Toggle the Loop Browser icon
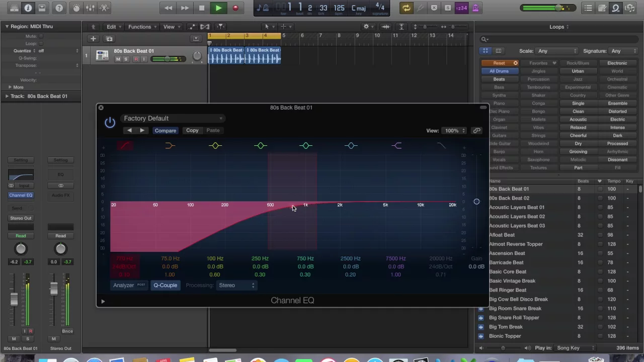This screenshot has height=362, width=644. point(616,8)
